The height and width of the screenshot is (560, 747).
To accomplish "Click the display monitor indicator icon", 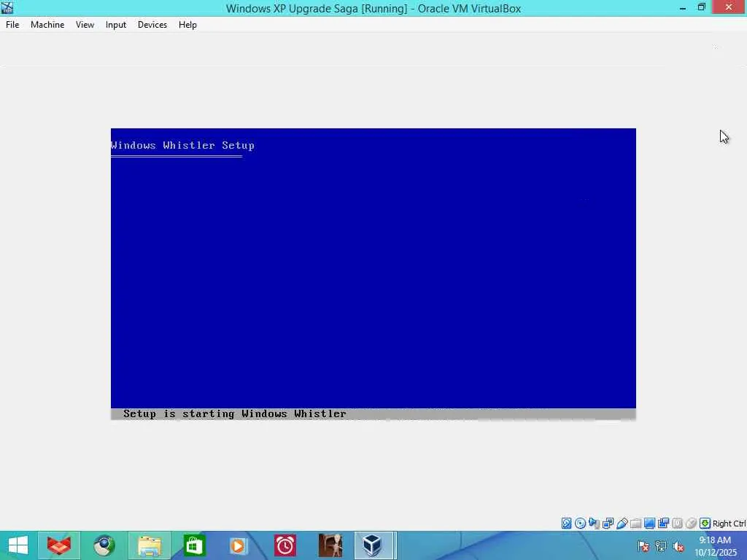I will point(649,524).
